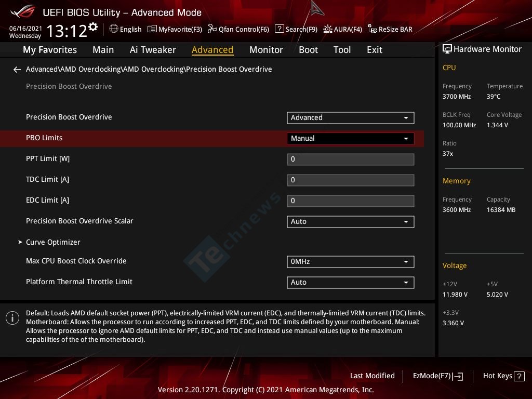The height and width of the screenshot is (399, 532).
Task: Click the BIOS version copyright text
Action: 265,390
